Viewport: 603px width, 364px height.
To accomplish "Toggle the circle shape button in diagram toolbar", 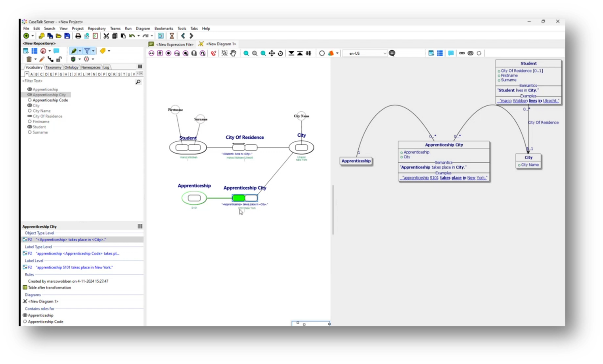I will click(x=322, y=53).
